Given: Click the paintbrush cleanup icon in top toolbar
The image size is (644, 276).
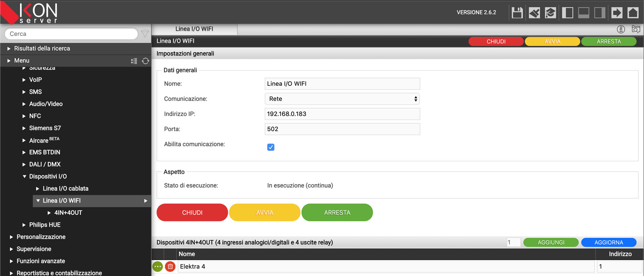Looking at the screenshot, I should [534, 12].
